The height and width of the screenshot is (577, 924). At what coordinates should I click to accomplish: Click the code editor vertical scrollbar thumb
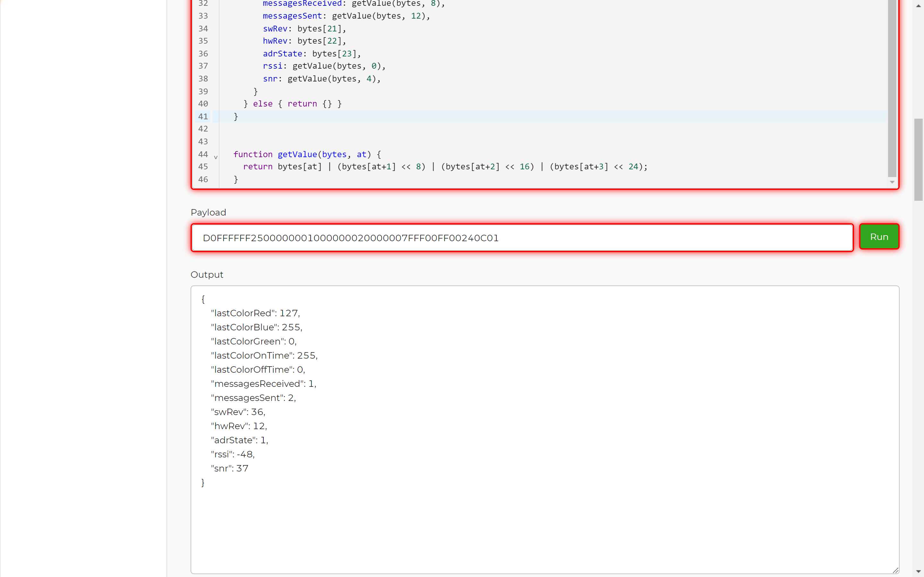pyautogui.click(x=892, y=88)
